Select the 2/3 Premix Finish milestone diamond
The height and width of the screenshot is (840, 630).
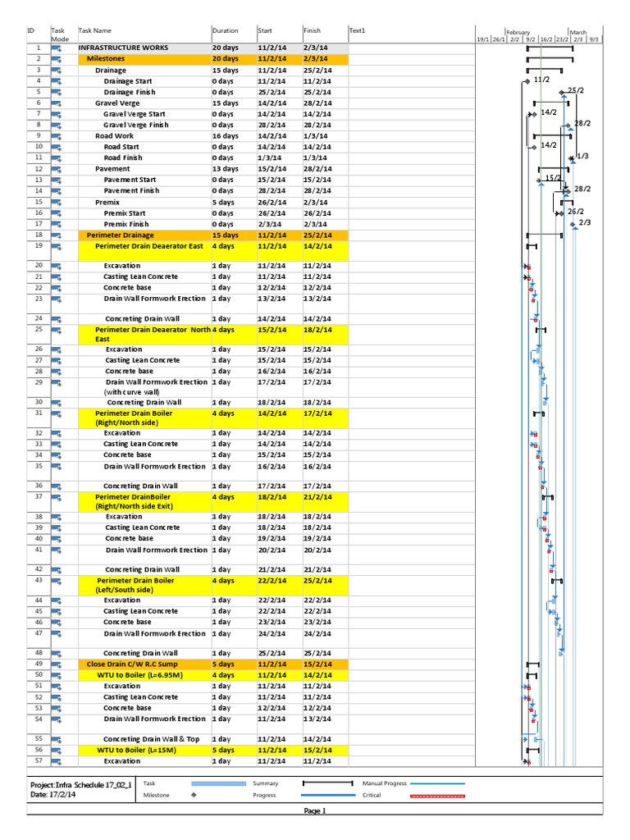tap(574, 223)
